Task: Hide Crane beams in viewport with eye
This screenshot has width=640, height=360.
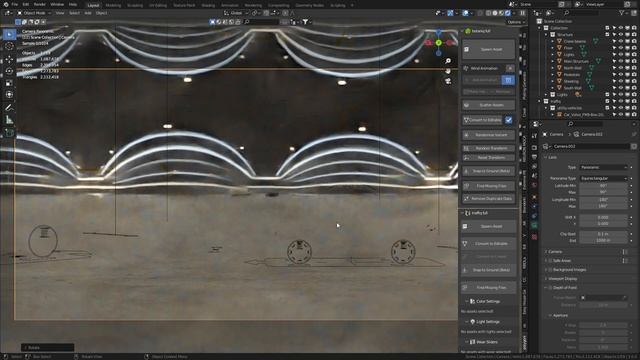Action: (x=621, y=41)
